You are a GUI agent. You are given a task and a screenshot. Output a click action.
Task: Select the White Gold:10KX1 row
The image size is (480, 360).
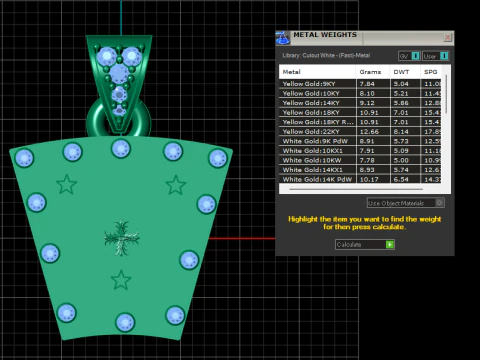coord(360,151)
